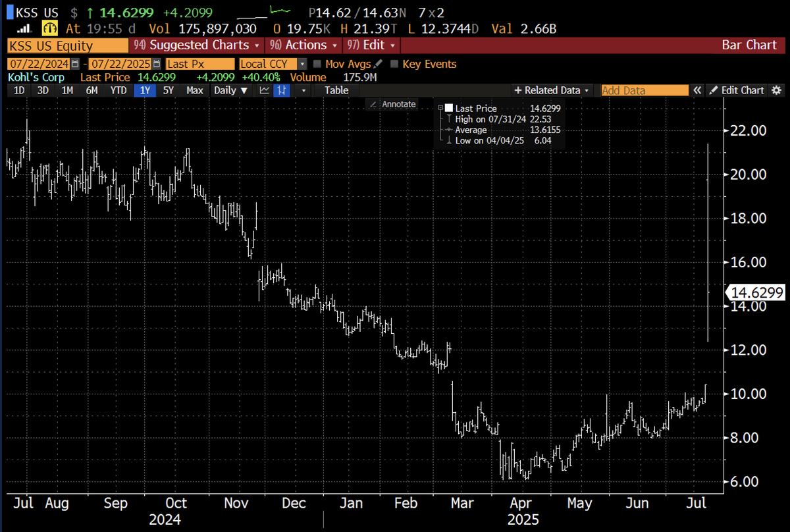This screenshot has width=790, height=532.
Task: Open the start date calendar picker
Action: click(76, 65)
